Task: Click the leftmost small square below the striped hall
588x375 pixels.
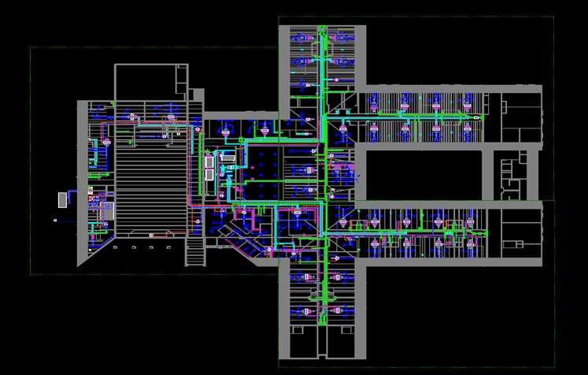Action: (x=115, y=247)
